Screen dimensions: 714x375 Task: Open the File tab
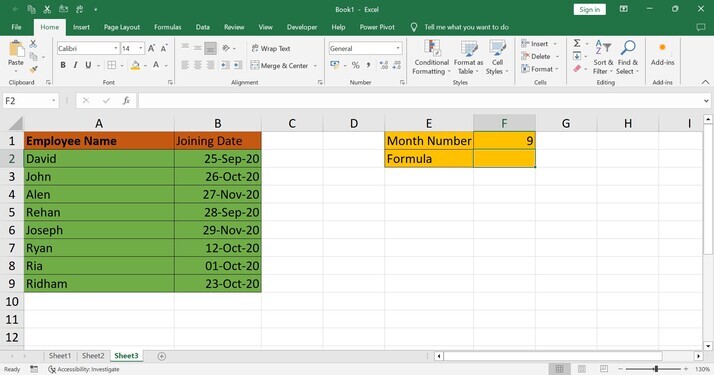[16, 27]
